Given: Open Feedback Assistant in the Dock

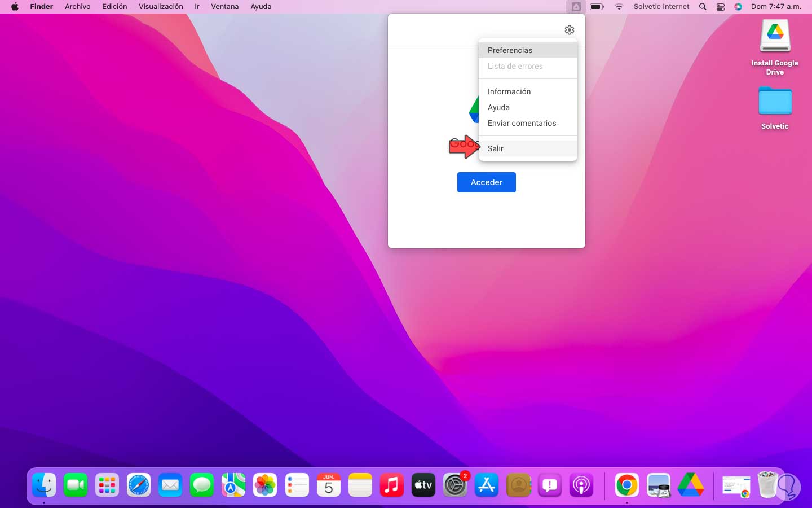Looking at the screenshot, I should (550, 485).
